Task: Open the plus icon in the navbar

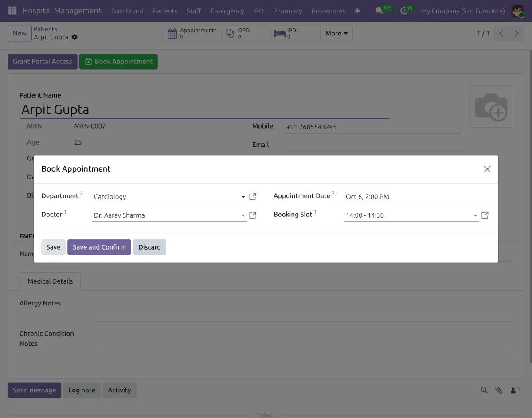Action: 357,11
